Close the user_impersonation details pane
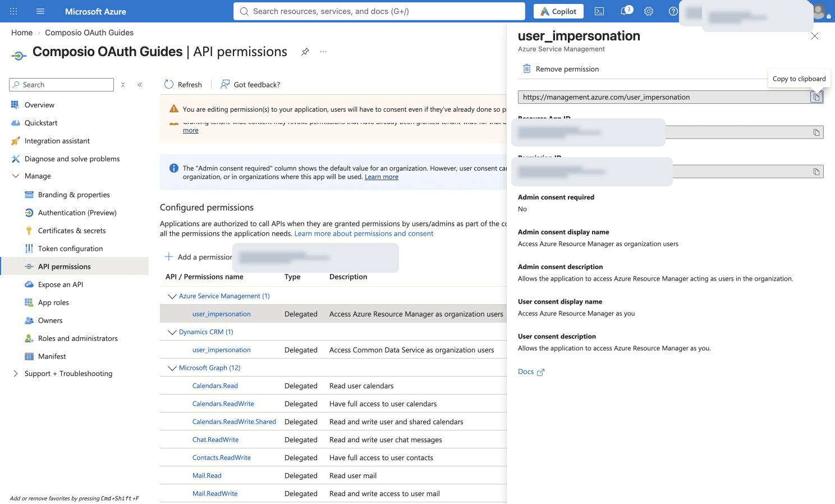 pos(815,36)
